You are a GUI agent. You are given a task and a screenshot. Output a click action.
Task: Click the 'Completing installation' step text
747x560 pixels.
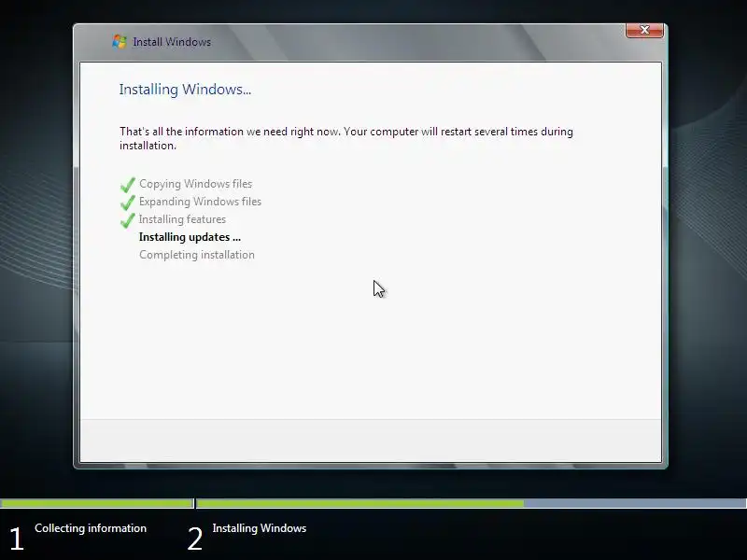pos(197,255)
